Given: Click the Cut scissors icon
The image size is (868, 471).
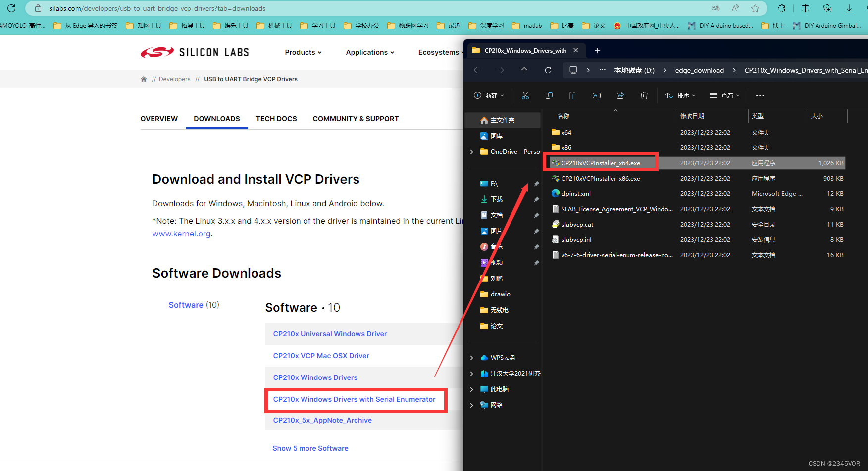Looking at the screenshot, I should (x=525, y=95).
